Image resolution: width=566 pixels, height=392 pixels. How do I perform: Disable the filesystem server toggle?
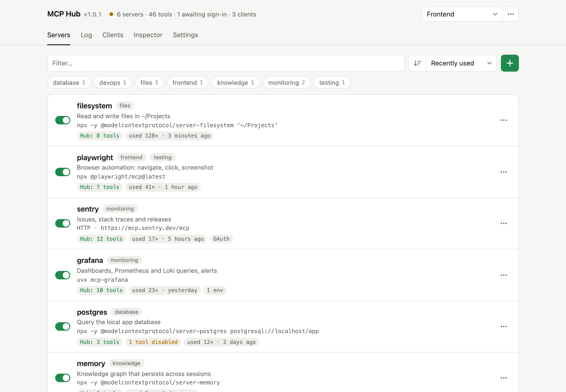63,120
